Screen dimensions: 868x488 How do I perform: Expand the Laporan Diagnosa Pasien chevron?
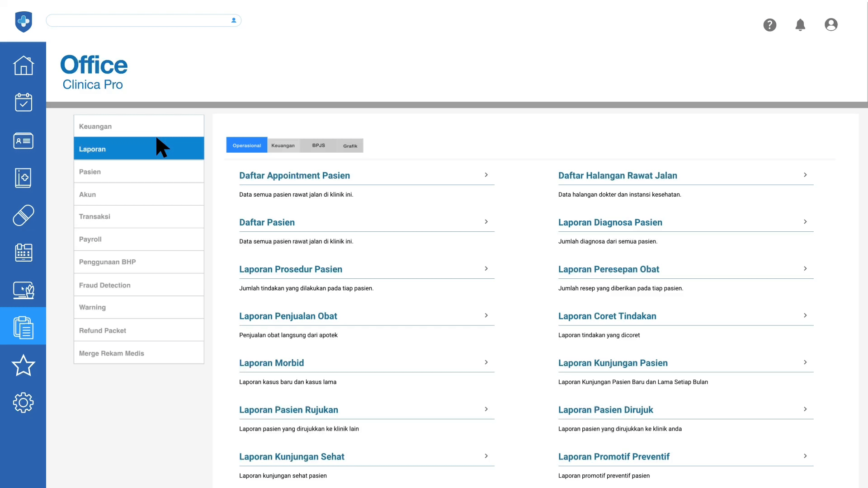click(x=805, y=222)
